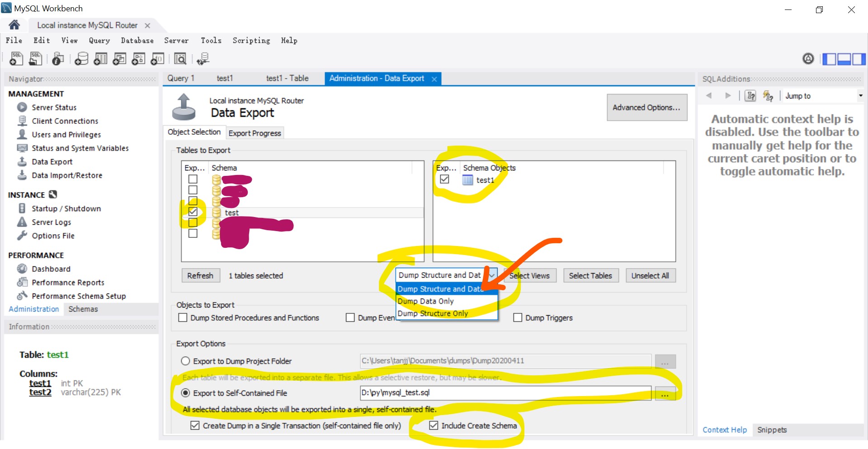Enable Dump Stored Procedures and Functions
This screenshot has height=449, width=868.
(x=183, y=317)
